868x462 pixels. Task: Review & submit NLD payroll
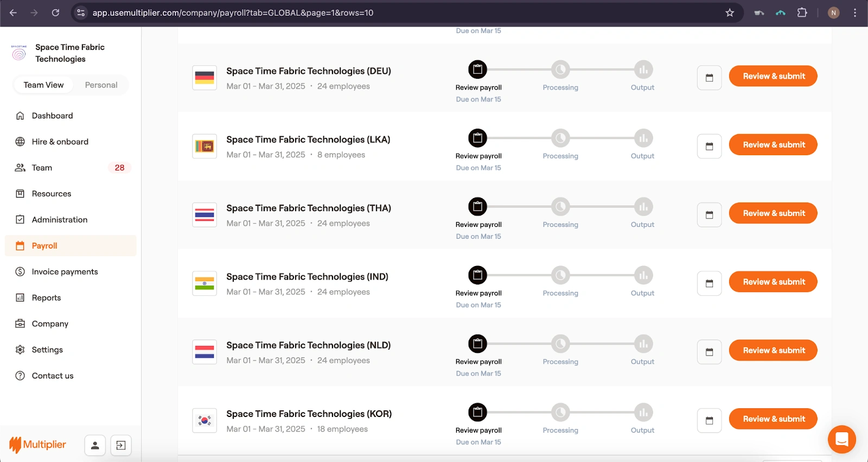coord(773,350)
